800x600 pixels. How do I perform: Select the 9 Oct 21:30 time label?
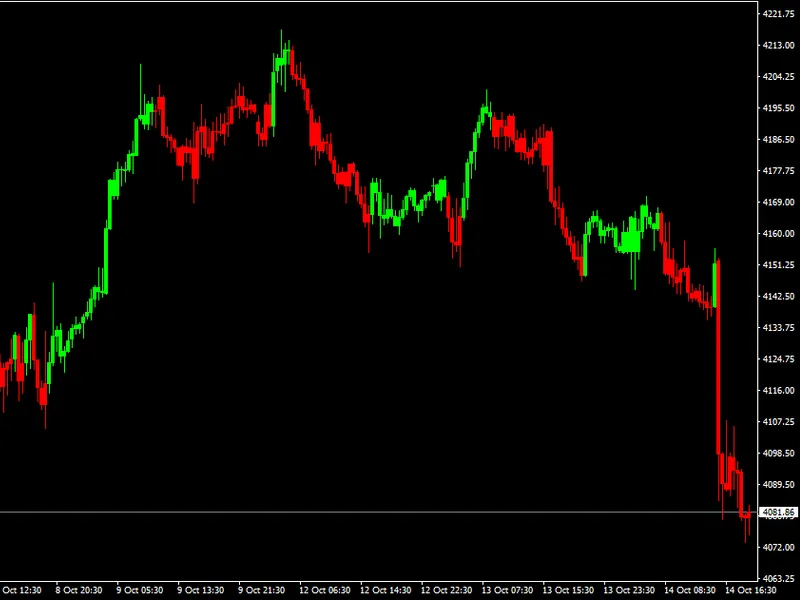[x=262, y=590]
